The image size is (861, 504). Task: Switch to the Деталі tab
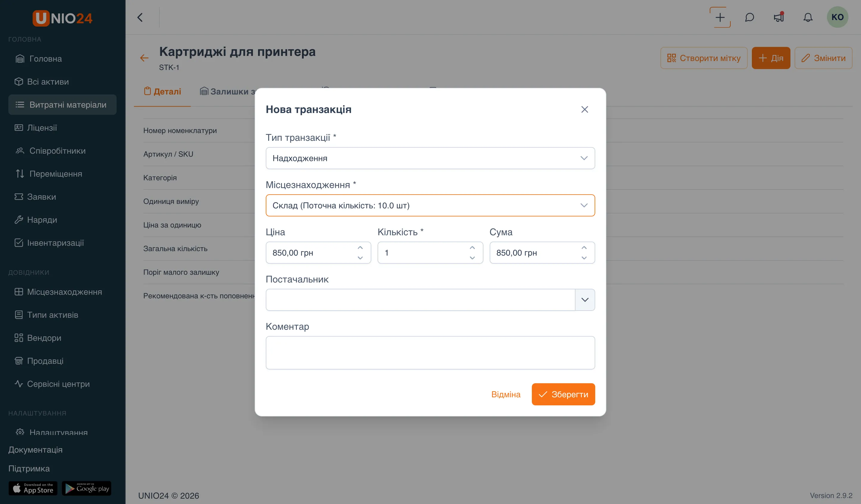(162, 91)
